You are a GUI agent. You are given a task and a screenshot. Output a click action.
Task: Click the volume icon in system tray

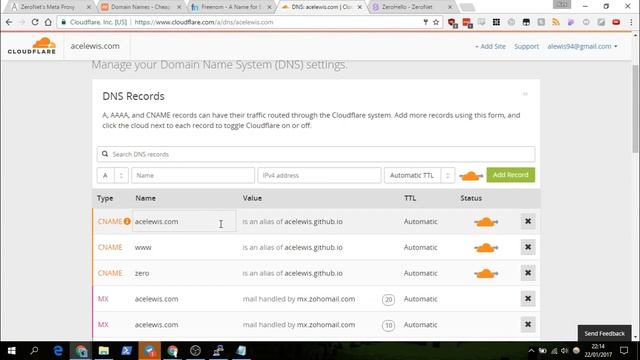[565, 351]
